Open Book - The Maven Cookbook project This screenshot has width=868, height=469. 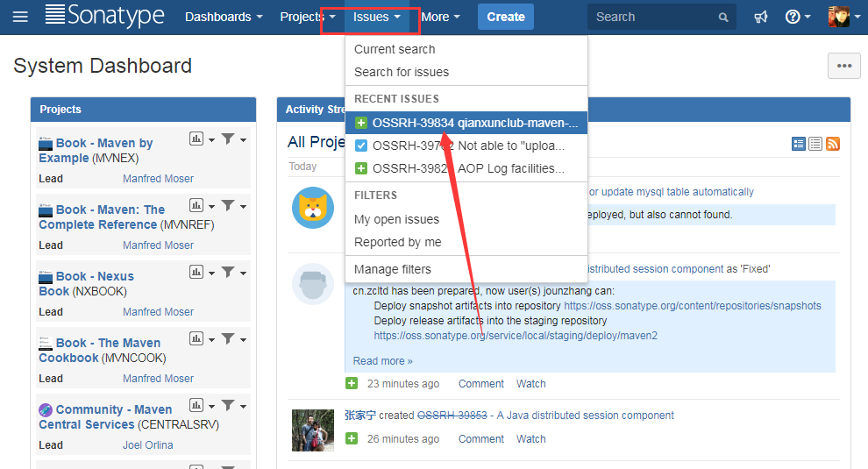coord(100,351)
